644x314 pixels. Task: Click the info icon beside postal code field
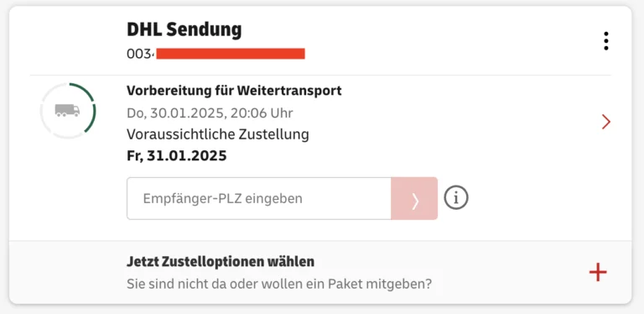point(456,198)
